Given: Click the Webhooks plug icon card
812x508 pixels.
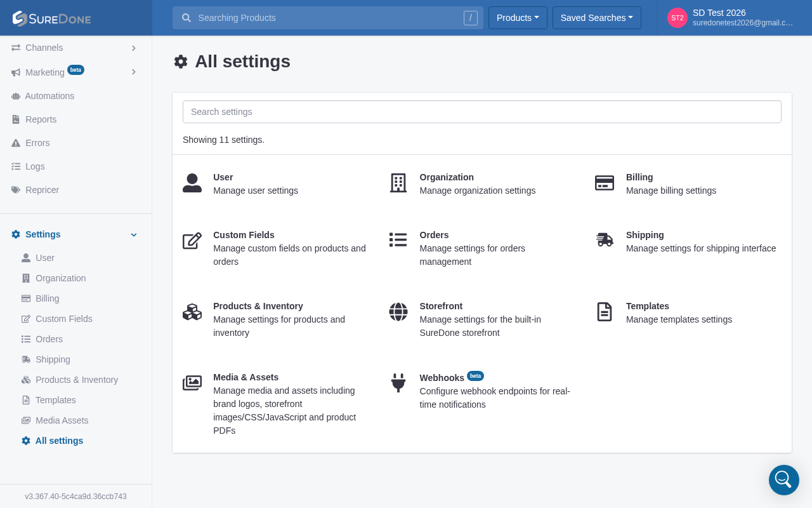Looking at the screenshot, I should pyautogui.click(x=398, y=383).
